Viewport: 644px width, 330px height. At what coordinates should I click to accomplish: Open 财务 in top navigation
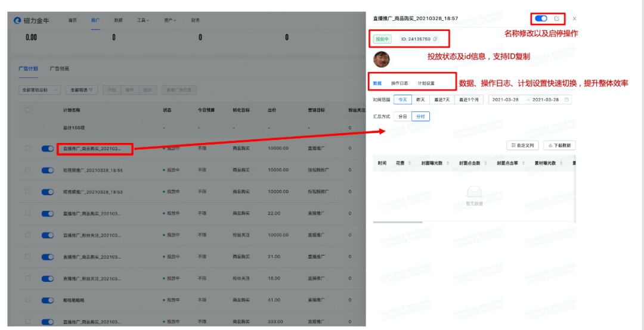196,20
